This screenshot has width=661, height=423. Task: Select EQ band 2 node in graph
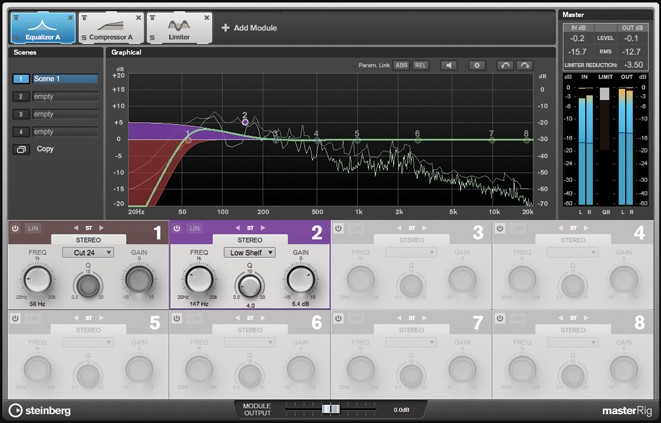click(x=245, y=122)
